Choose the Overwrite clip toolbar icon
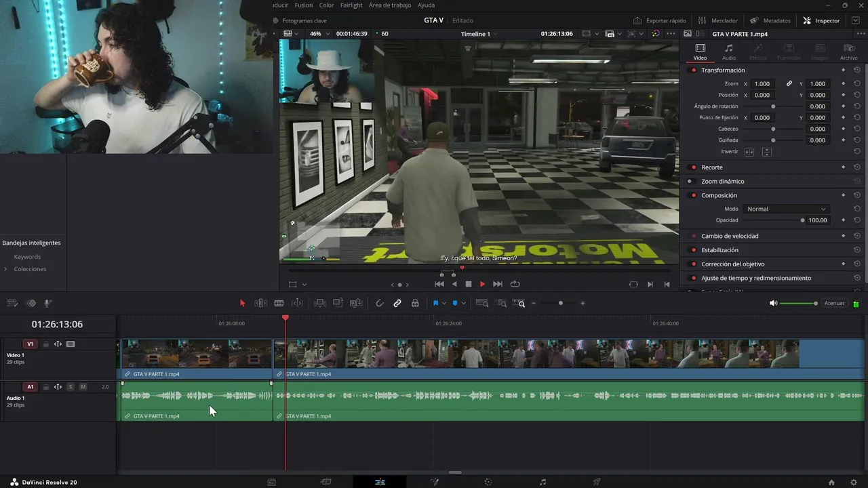 click(x=338, y=303)
